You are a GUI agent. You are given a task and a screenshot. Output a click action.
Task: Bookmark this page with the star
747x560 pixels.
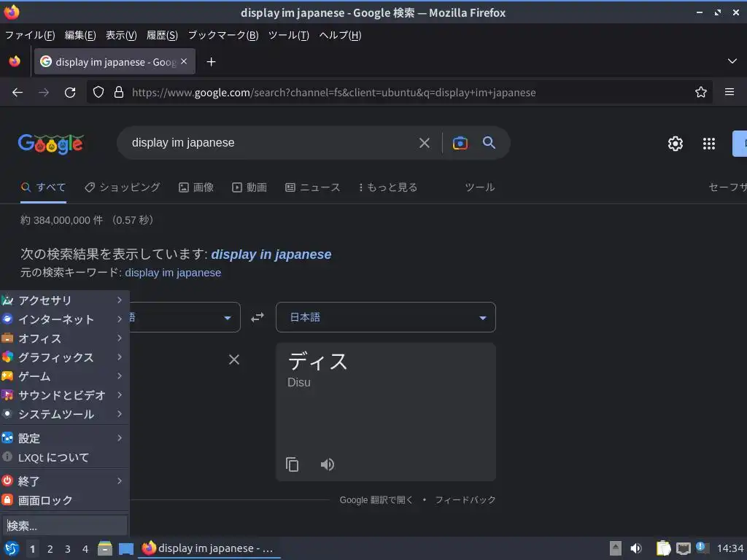tap(700, 92)
